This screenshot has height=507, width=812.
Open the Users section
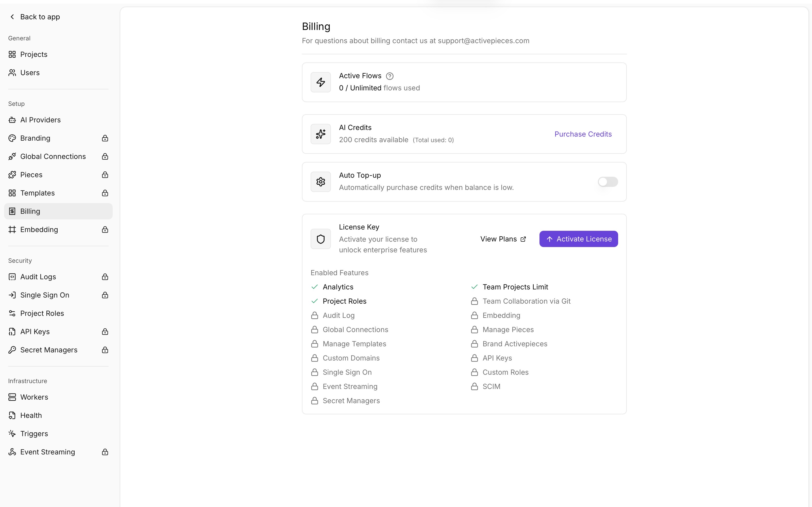[x=30, y=73]
